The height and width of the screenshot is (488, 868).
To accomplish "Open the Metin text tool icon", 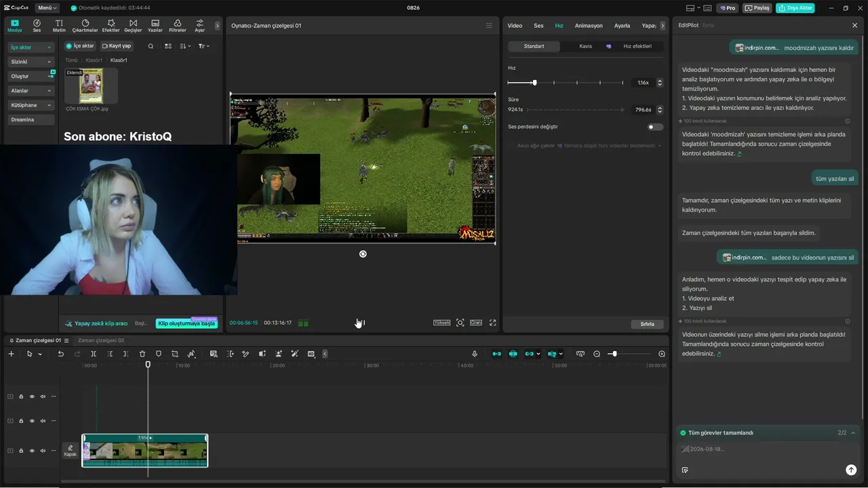I will pyautogui.click(x=59, y=26).
